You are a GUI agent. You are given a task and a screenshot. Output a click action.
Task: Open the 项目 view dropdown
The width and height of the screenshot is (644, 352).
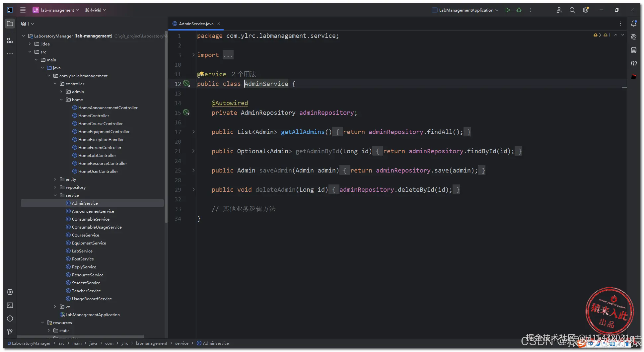click(x=27, y=24)
